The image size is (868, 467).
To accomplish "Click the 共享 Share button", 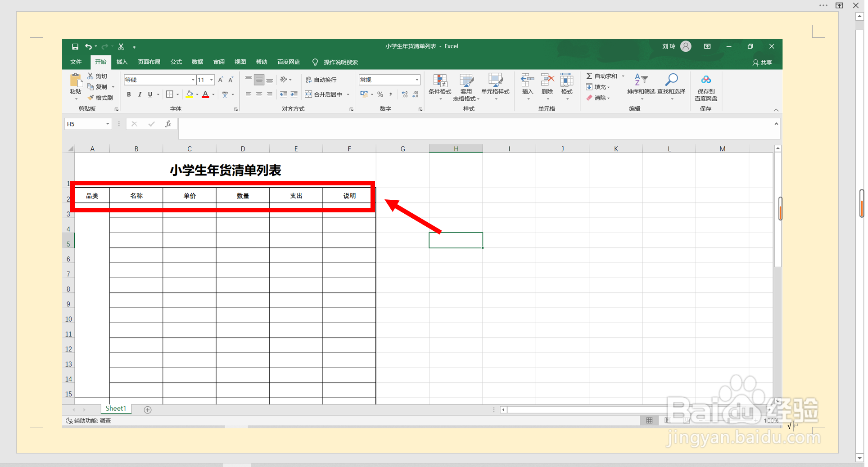I will coord(762,63).
